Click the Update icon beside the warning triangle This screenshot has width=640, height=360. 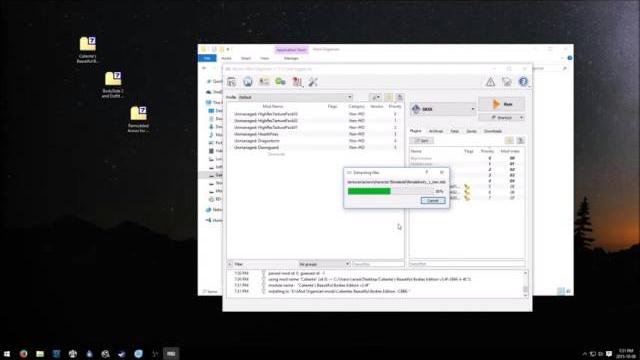click(x=507, y=82)
